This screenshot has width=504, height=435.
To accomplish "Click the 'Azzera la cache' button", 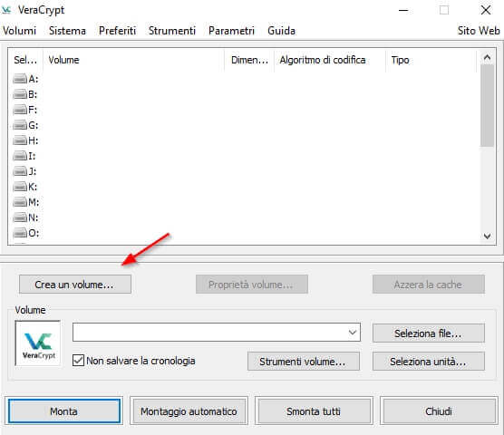I will 429,285.
